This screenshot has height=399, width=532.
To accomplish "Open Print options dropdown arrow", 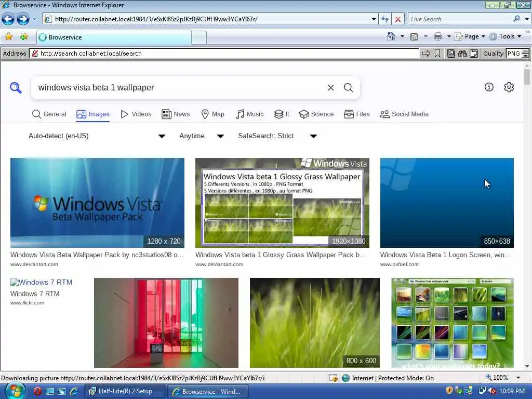I will tap(448, 36).
